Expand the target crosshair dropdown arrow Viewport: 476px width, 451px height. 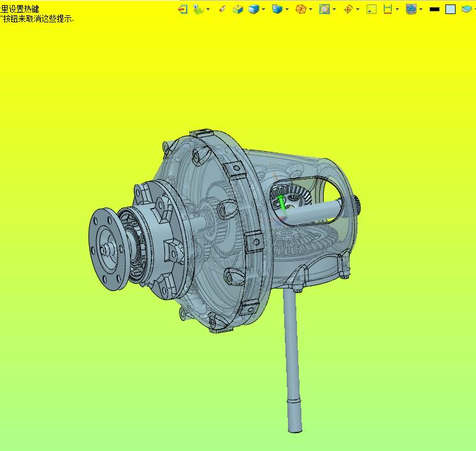[357, 10]
